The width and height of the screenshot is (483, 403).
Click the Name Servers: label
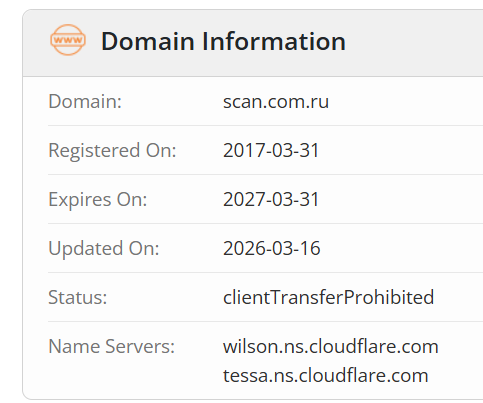(x=112, y=346)
